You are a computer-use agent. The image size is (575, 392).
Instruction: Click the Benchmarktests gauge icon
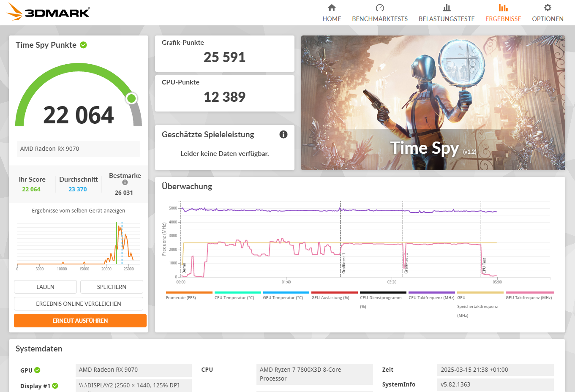point(380,8)
